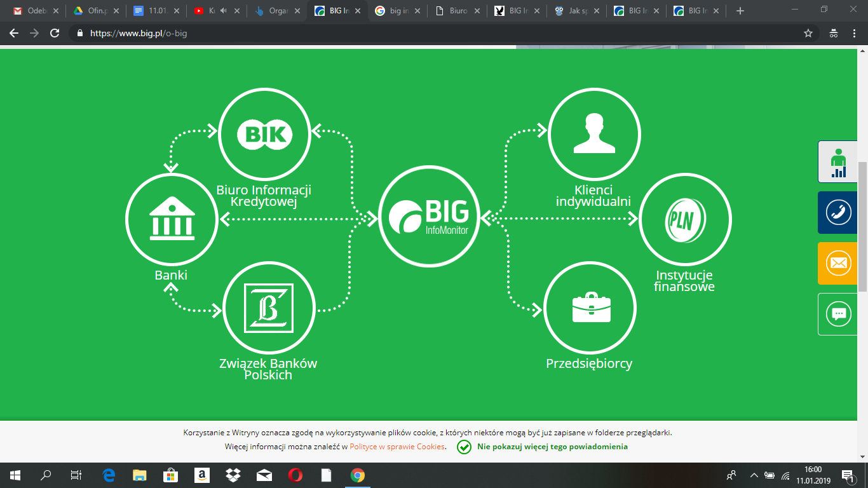Image resolution: width=868 pixels, height=488 pixels.
Task: Click 'Nie pokazuj więcej tego powiadomienia'
Action: tap(552, 447)
